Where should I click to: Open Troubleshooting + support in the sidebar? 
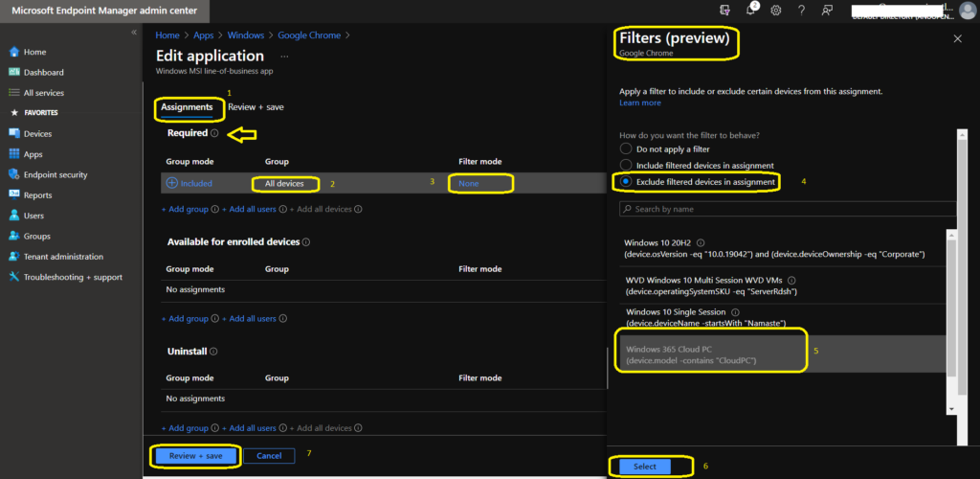click(x=73, y=277)
